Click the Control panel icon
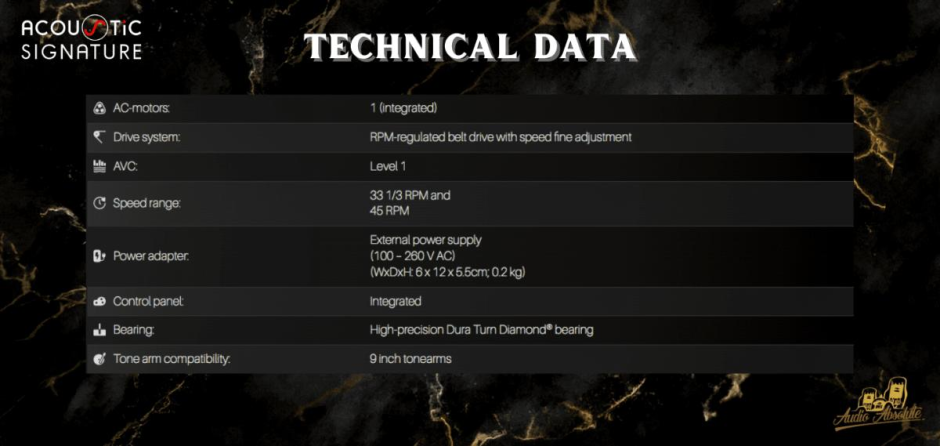Viewport: 940px width, 446px height. coord(99,301)
